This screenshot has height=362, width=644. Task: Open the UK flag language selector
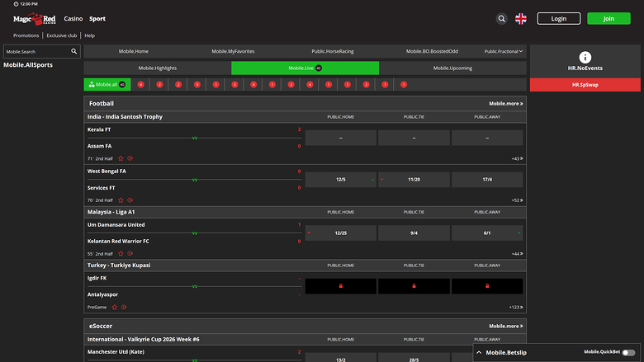coord(521,18)
